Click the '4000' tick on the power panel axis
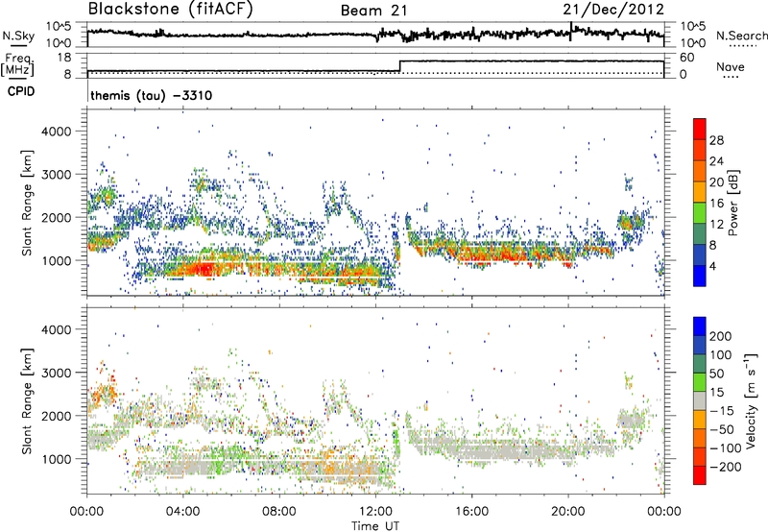768x532 pixels. [x=57, y=132]
